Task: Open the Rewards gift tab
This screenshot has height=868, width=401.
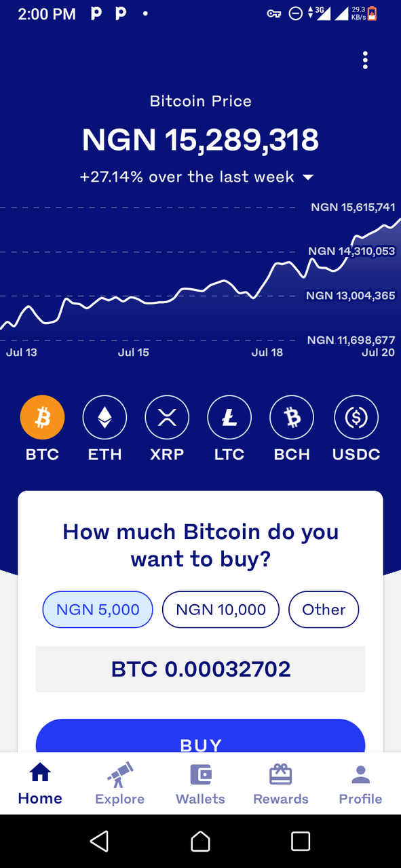Action: pos(281,784)
